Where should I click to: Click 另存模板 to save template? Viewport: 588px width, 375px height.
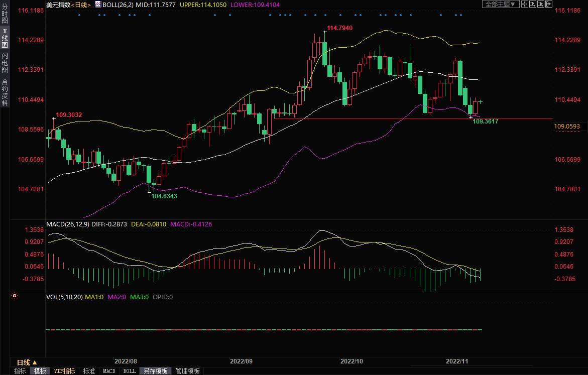pyautogui.click(x=156, y=371)
